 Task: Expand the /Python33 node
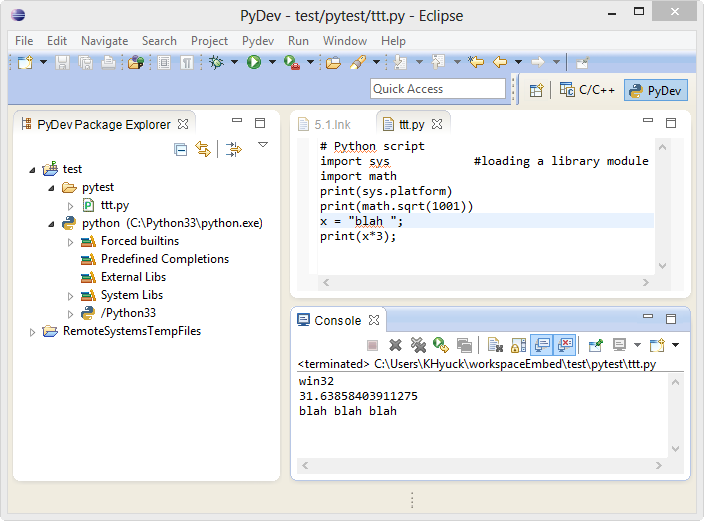click(70, 314)
